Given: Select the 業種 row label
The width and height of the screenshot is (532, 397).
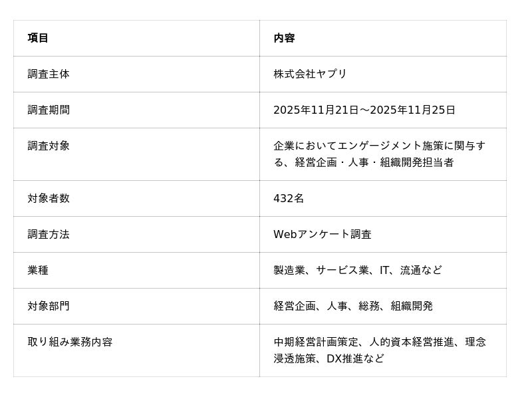Looking at the screenshot, I should [x=38, y=270].
